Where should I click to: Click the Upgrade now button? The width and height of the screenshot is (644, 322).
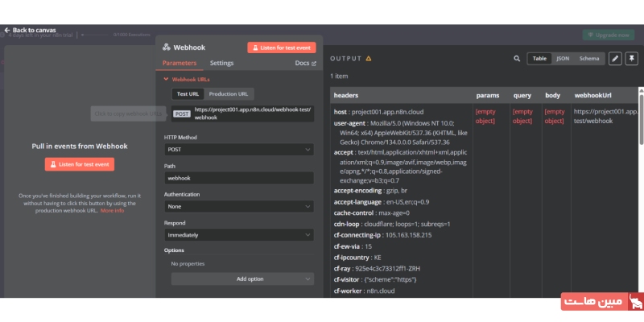609,35
